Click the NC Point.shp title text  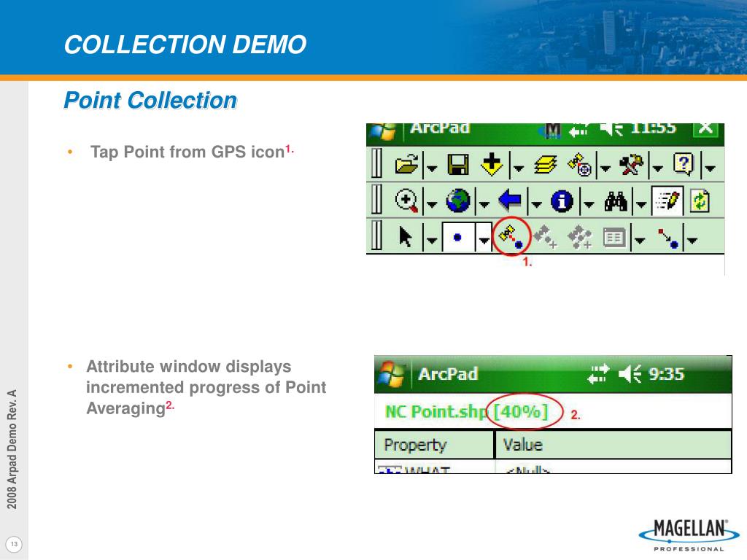[437, 411]
